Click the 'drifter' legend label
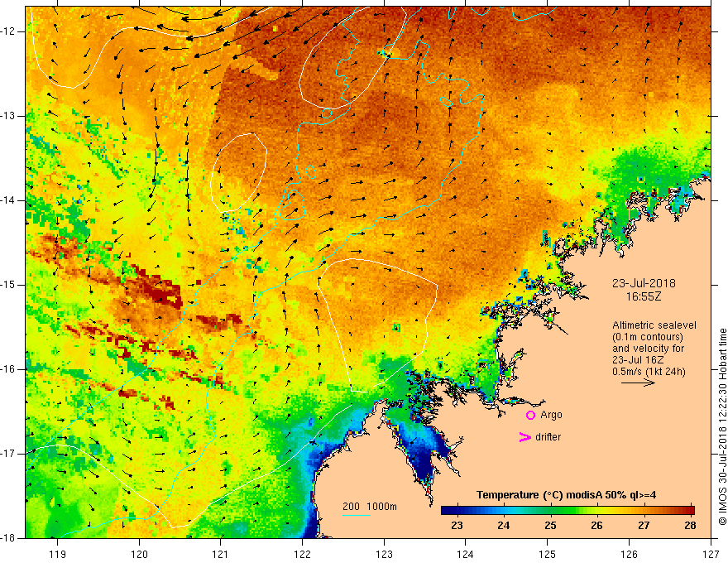Image resolution: width=728 pixels, height=563 pixels. [x=548, y=437]
